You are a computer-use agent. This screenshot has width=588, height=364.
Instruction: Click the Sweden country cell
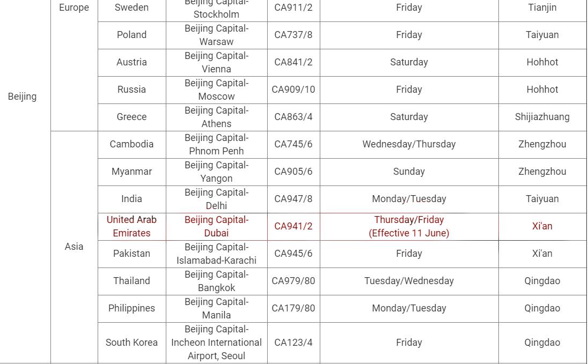click(131, 8)
